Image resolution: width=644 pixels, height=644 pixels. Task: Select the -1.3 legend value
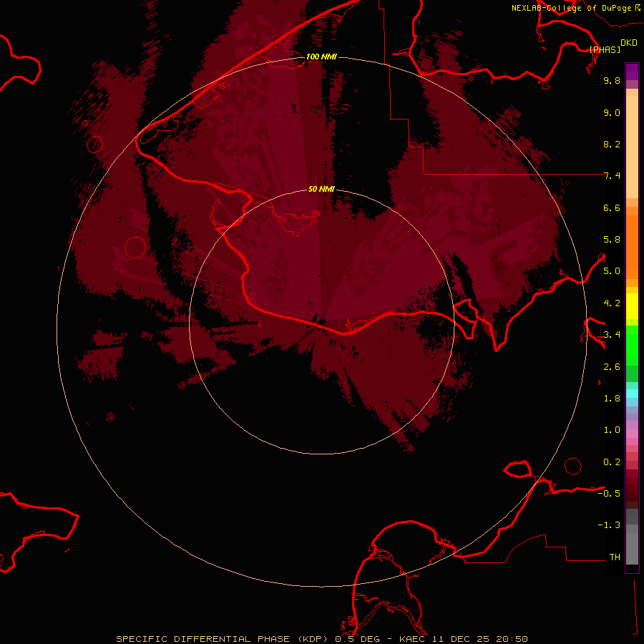pos(609,525)
